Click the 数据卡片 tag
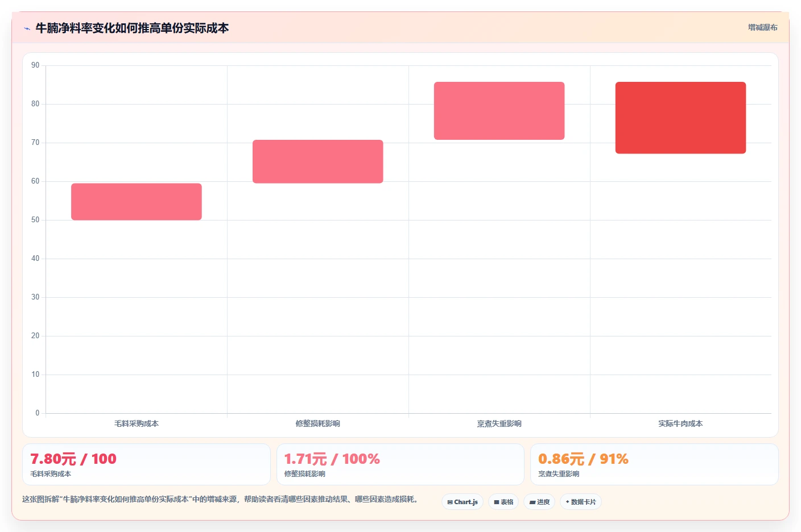801x532 pixels. pos(581,502)
